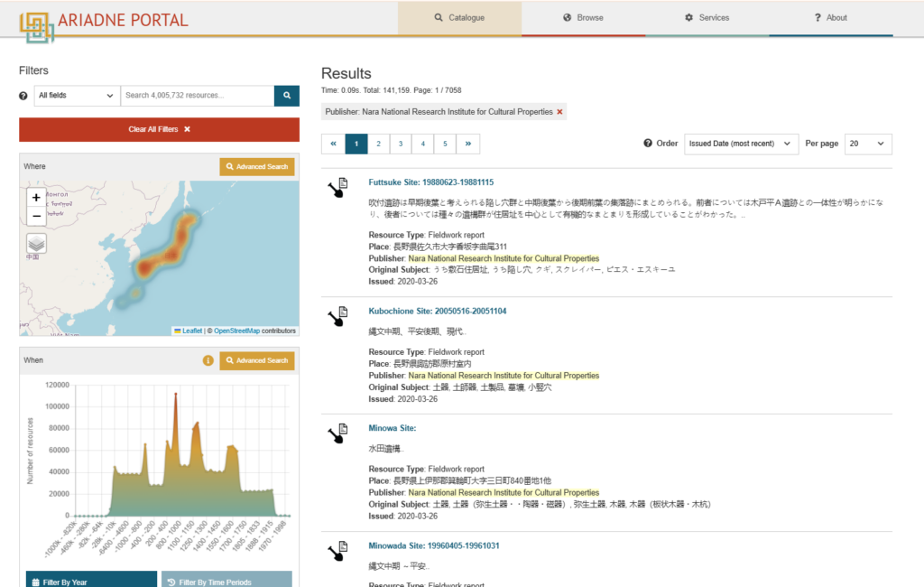
Task: Open the Leaflet attribution link
Action: 192,331
